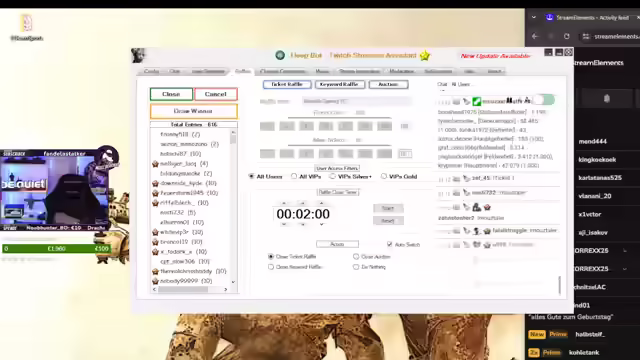Decrease the timer hours with down arrow
This screenshot has height=360, width=640.
pyautogui.click(x=284, y=224)
